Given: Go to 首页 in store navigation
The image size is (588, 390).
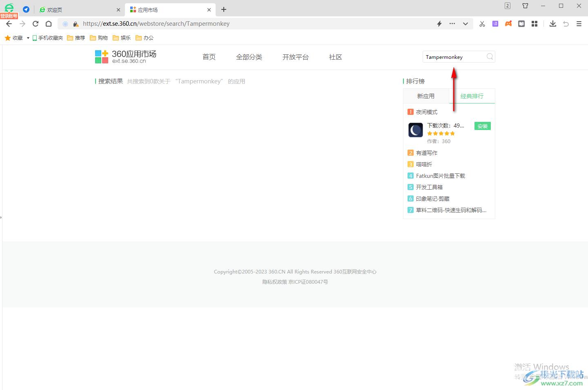Looking at the screenshot, I should 209,57.
